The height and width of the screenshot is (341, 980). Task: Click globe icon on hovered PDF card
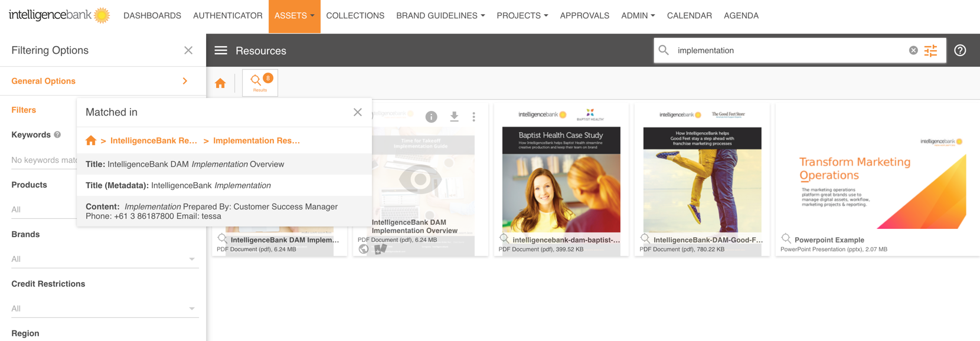[x=364, y=249]
